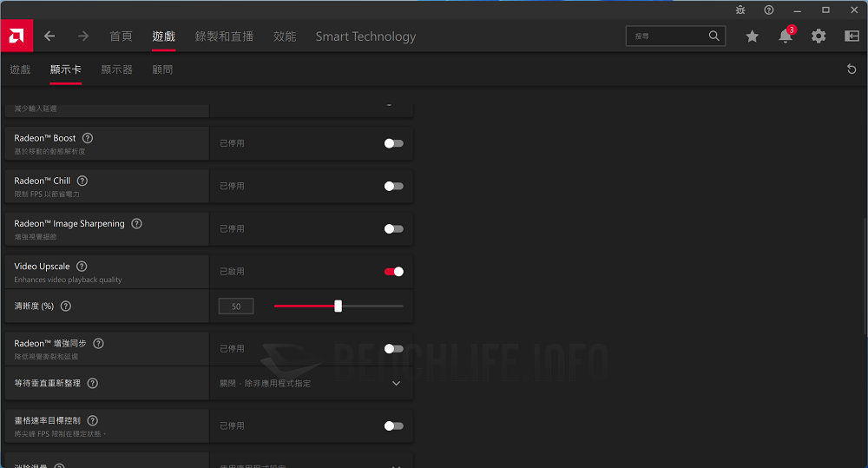Show help for 畫格速率目標控制
868x468 pixels.
[93, 420]
